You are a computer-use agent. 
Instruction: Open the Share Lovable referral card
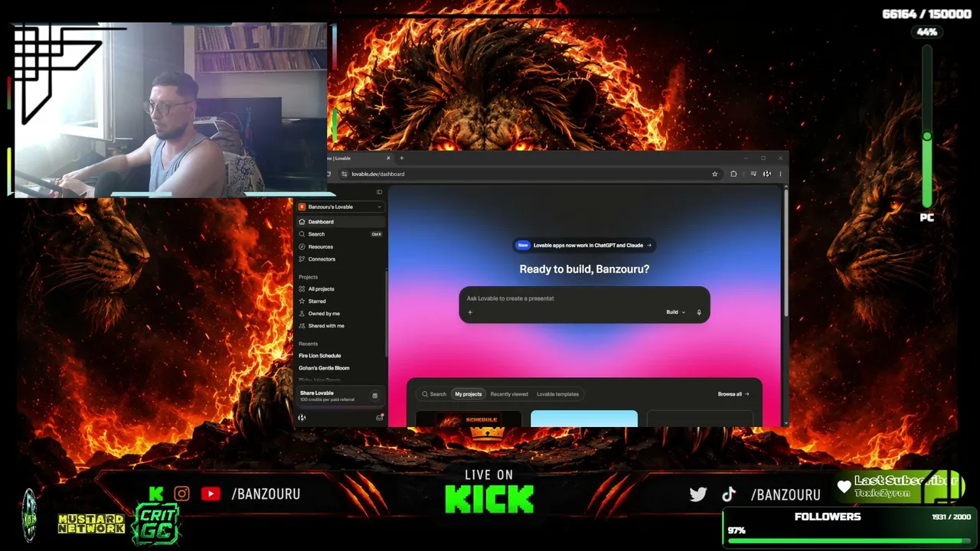click(339, 396)
